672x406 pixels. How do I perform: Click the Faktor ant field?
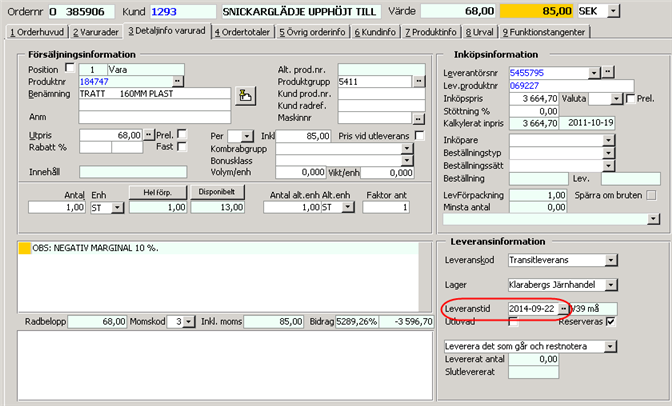click(386, 208)
